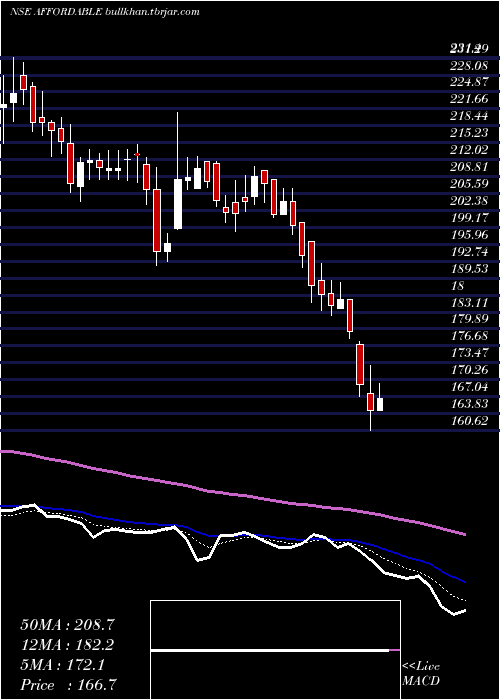This screenshot has width=500, height=700.
Task: Click the rightmost white candlestick on the chart
Action: [x=380, y=404]
